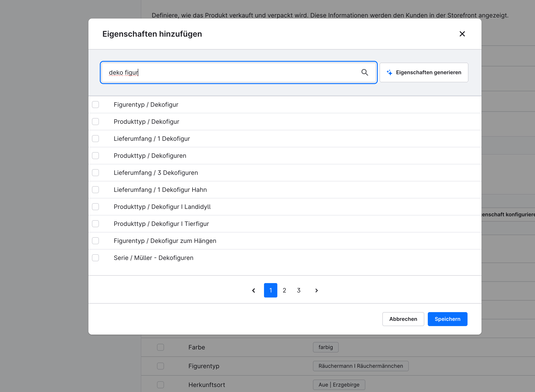The width and height of the screenshot is (535, 392).
Task: Click 'Räuchermann I Räuchermännchen' tag in background
Action: pyautogui.click(x=361, y=366)
